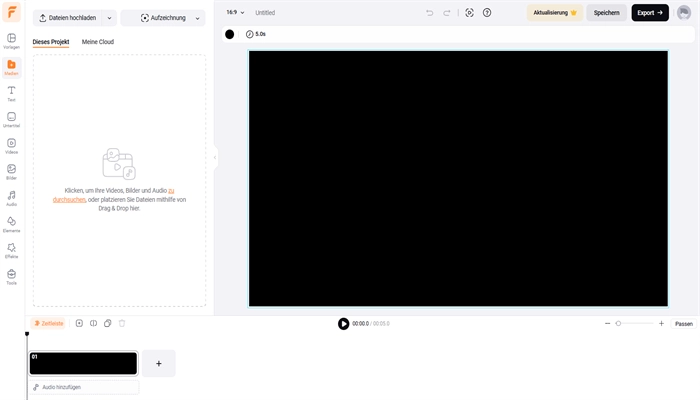Add a new scene with plus button
The image size is (700, 400).
tap(158, 363)
